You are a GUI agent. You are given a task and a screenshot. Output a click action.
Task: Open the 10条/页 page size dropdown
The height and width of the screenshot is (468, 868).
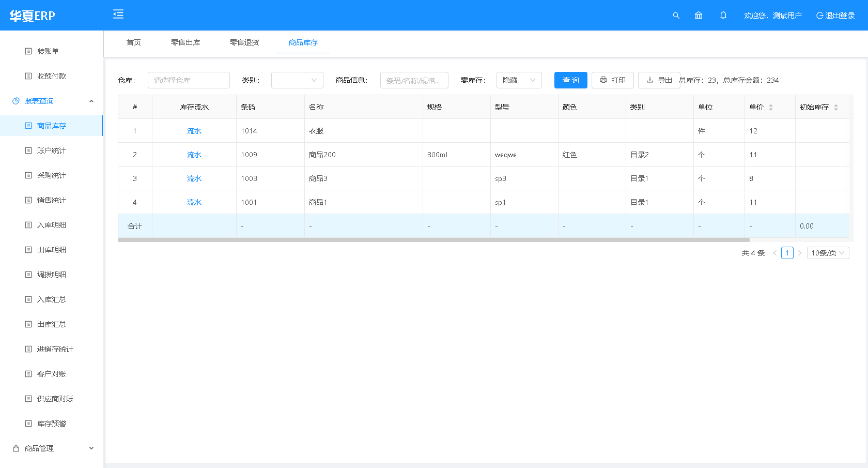[828, 253]
